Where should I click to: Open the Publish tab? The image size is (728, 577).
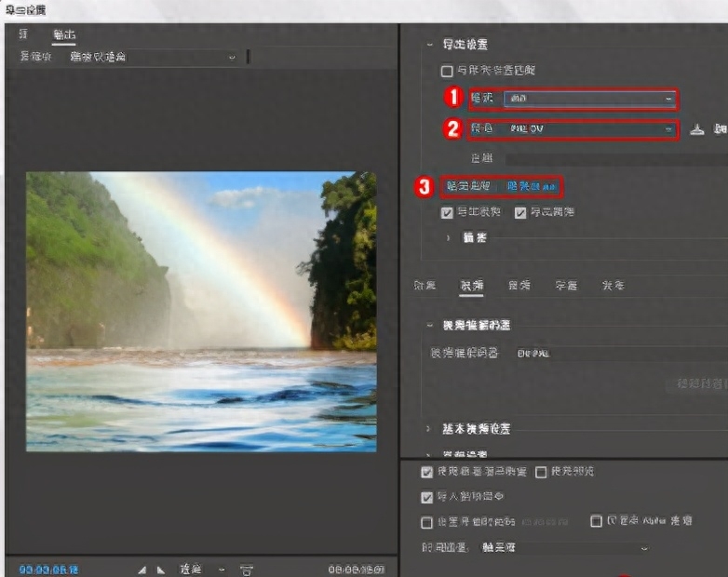click(613, 286)
